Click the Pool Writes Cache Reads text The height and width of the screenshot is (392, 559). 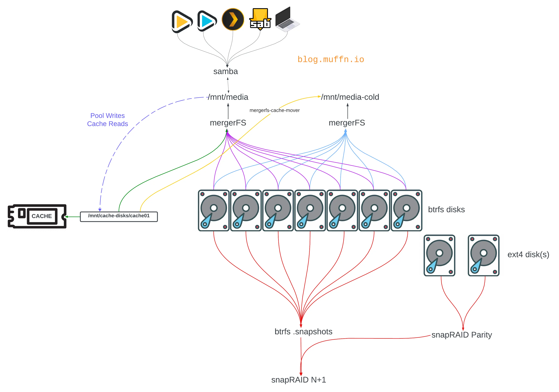click(107, 120)
